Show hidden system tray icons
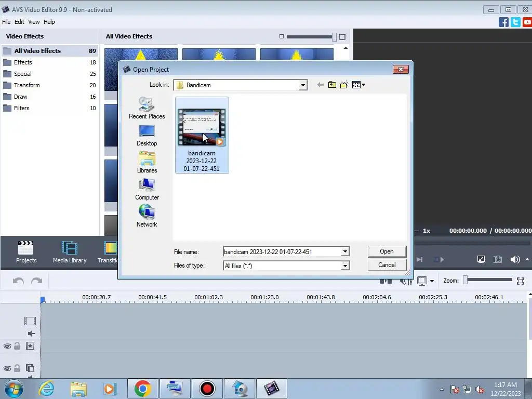The height and width of the screenshot is (399, 532). click(x=442, y=389)
